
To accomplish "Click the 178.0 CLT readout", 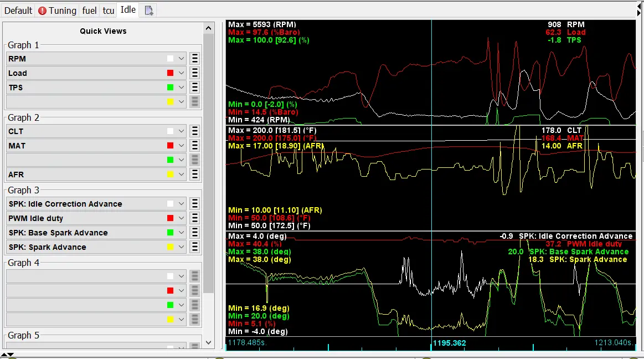I will pyautogui.click(x=561, y=130).
